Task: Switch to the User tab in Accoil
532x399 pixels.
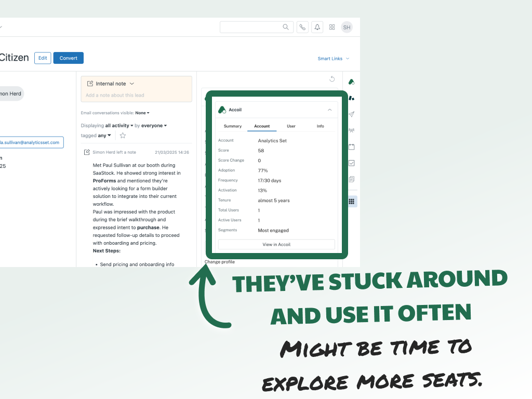Action: (291, 126)
